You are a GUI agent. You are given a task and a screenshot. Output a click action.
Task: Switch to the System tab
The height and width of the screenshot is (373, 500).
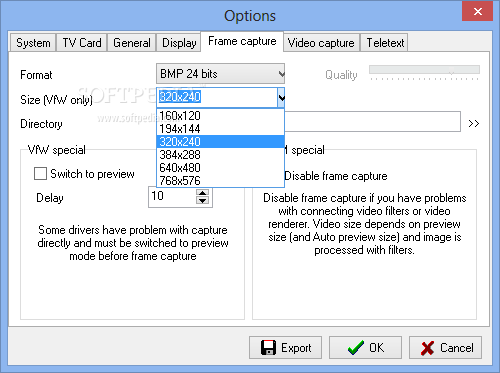click(x=33, y=43)
